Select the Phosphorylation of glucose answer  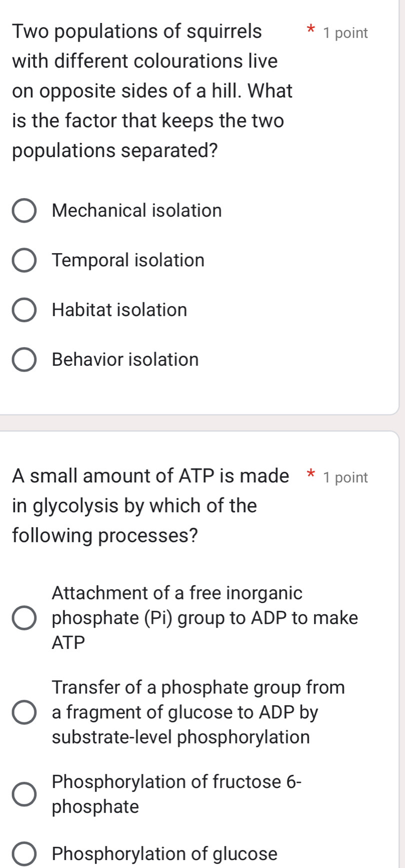(23, 853)
